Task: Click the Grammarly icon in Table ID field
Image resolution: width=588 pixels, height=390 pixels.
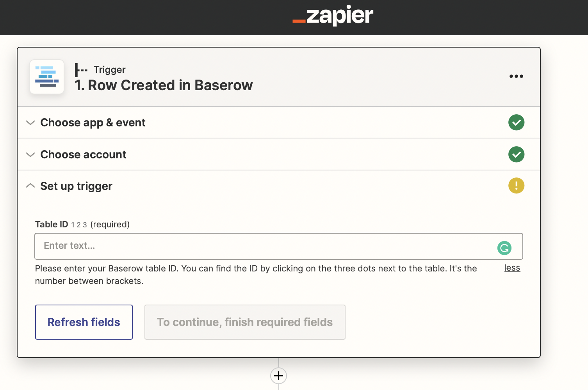Action: point(504,248)
